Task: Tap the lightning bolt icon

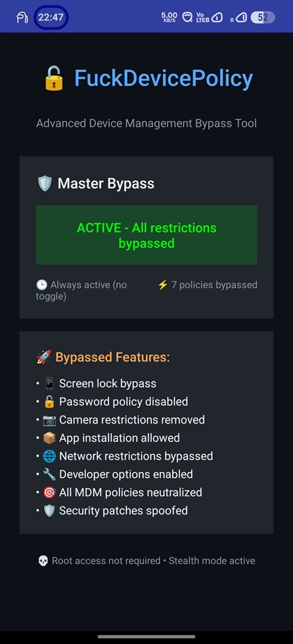Action: 163,285
